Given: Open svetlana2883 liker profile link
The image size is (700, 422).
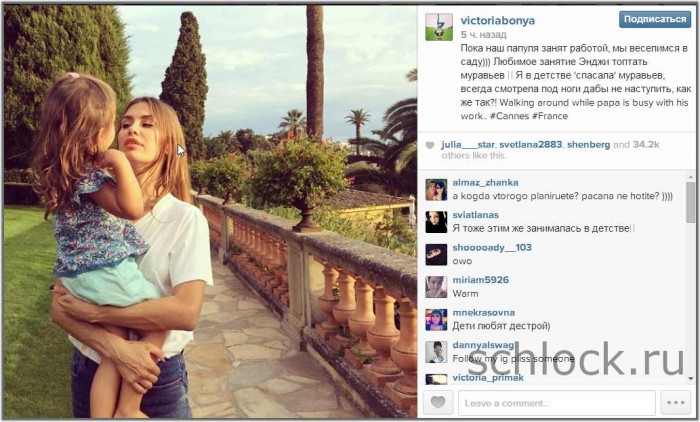Looking at the screenshot, I should click(531, 145).
